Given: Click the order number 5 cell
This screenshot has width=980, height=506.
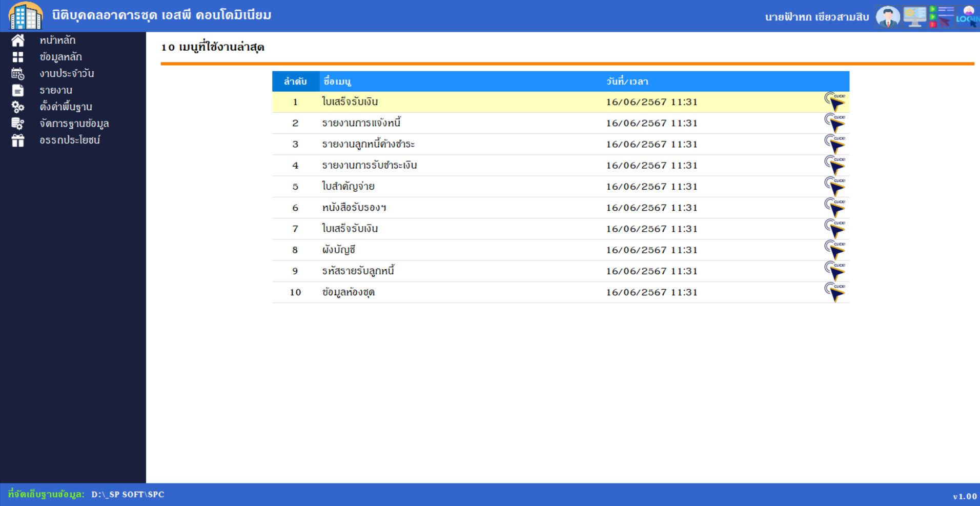Looking at the screenshot, I should [x=295, y=187].
